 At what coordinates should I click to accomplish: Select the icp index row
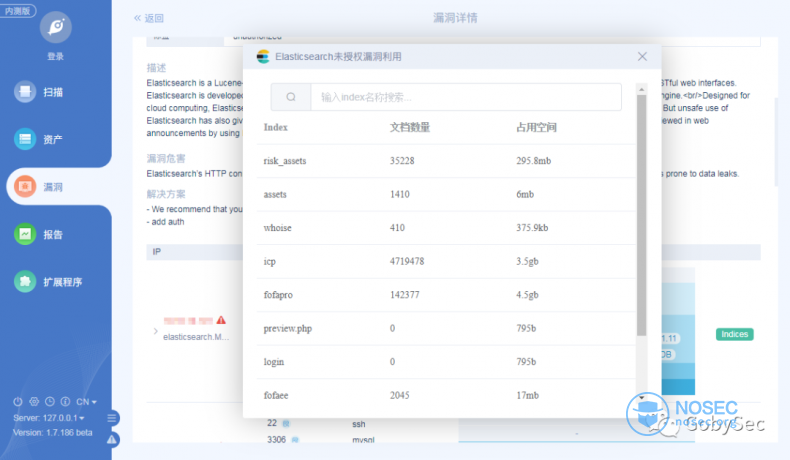(446, 261)
